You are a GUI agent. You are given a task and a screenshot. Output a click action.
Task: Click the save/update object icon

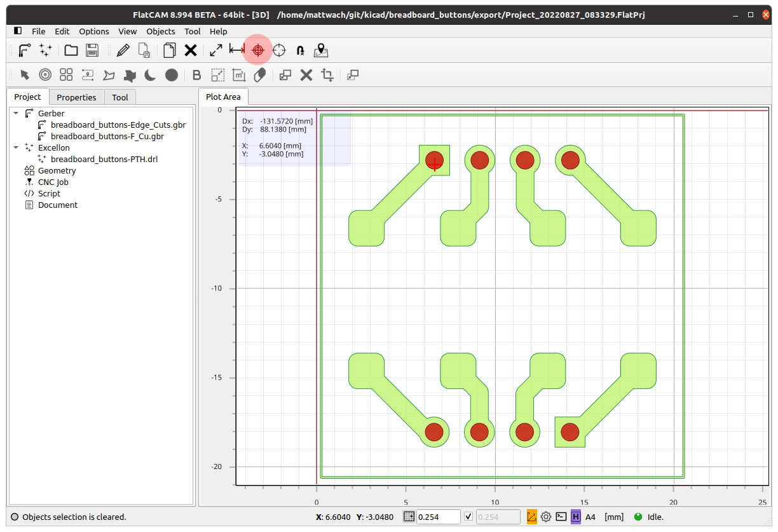(144, 50)
